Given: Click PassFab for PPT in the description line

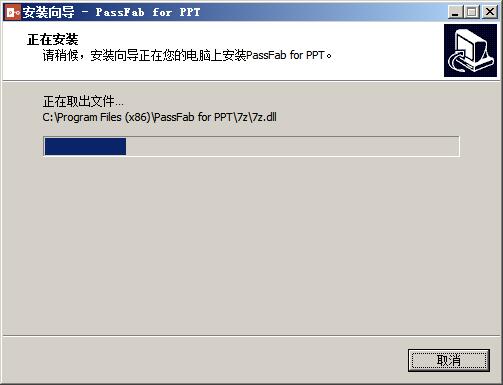Looking at the screenshot, I should (x=285, y=55).
